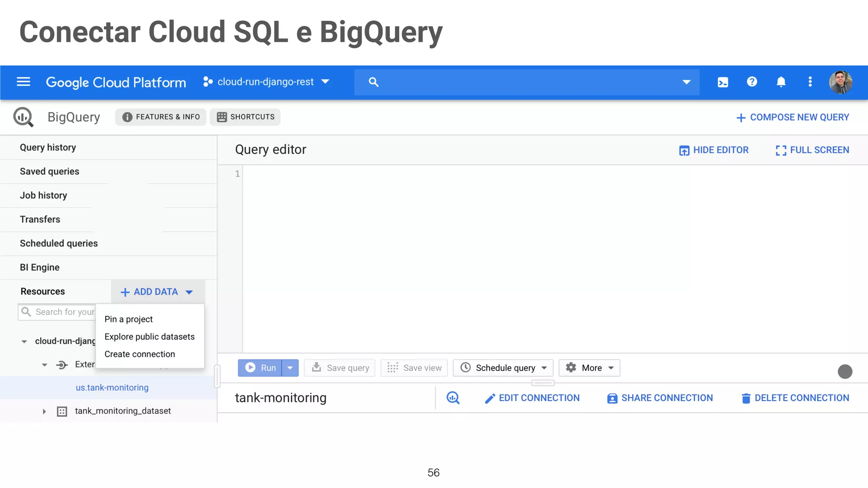Viewport: 868px width, 488px height.
Task: Open the hamburger navigation menu
Action: pos(23,82)
